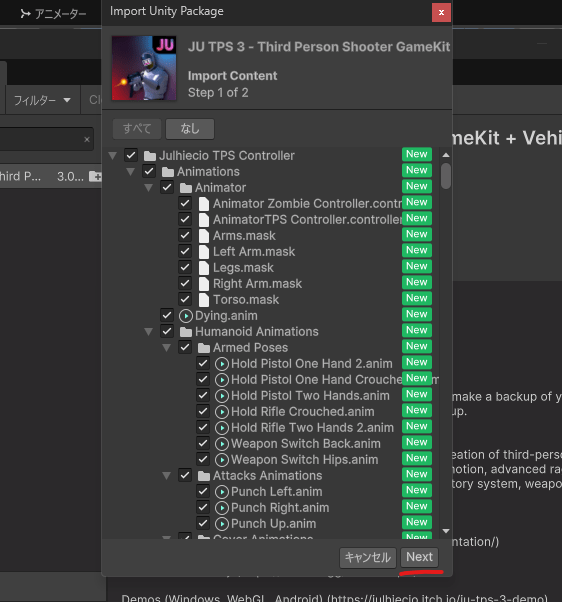Open the アニメーター tab

[x=53, y=14]
